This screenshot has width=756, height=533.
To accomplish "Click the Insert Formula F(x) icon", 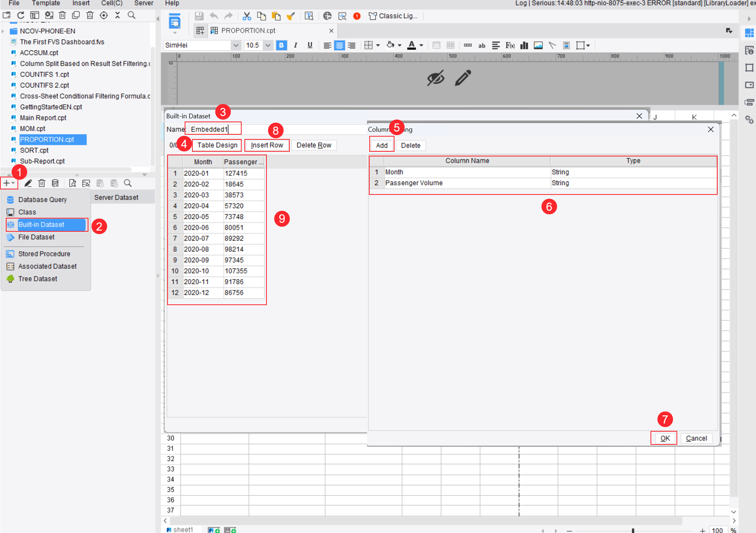I will (x=510, y=45).
